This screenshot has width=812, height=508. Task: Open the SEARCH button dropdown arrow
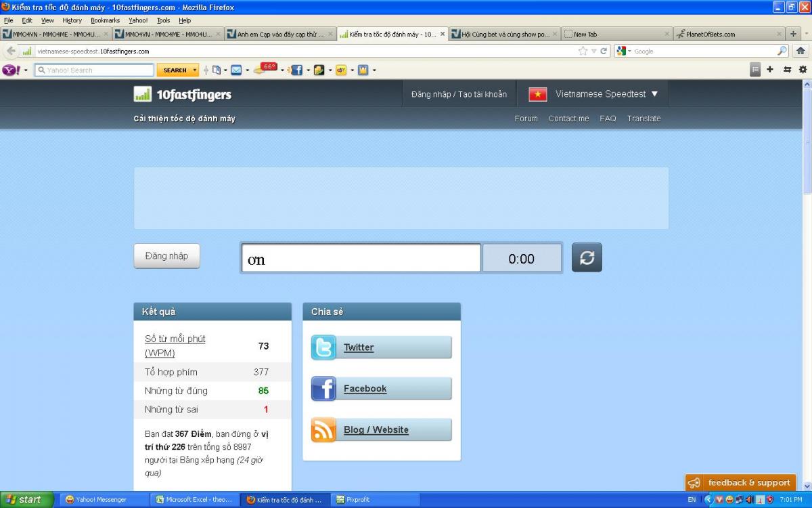pos(195,70)
